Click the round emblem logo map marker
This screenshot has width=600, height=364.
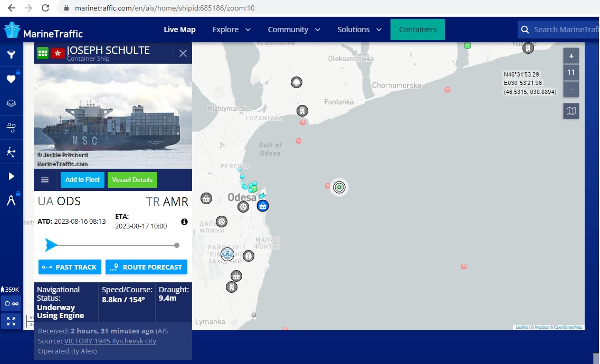[227, 254]
